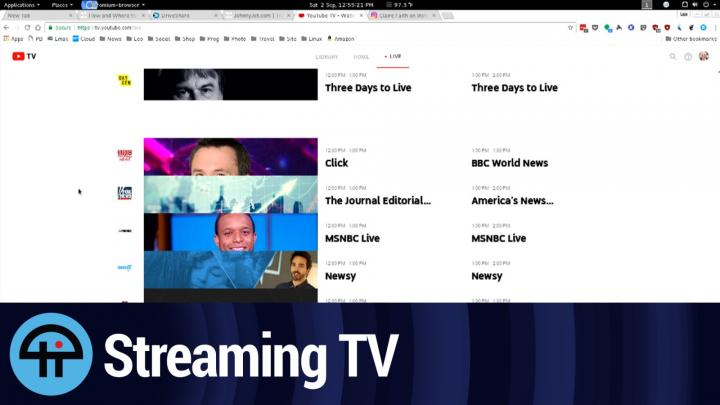720x405 pixels.
Task: Click the "Click" program title
Action: 337,163
